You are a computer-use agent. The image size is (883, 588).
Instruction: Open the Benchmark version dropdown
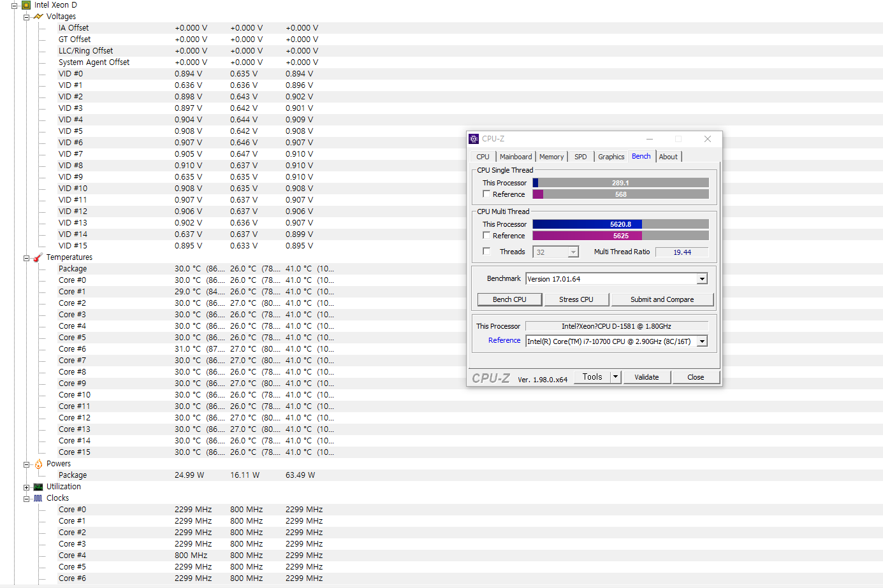(702, 279)
